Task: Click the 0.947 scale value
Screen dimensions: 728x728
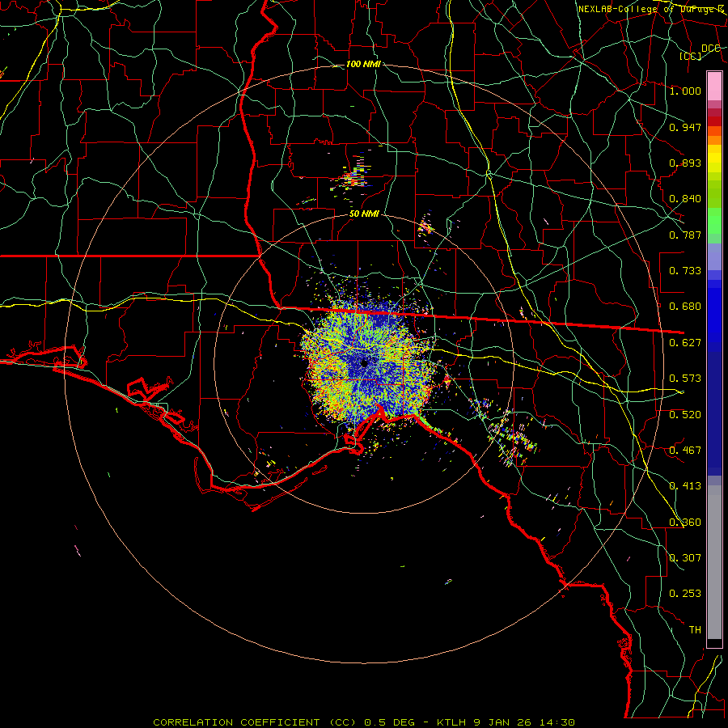Action: tap(685, 127)
